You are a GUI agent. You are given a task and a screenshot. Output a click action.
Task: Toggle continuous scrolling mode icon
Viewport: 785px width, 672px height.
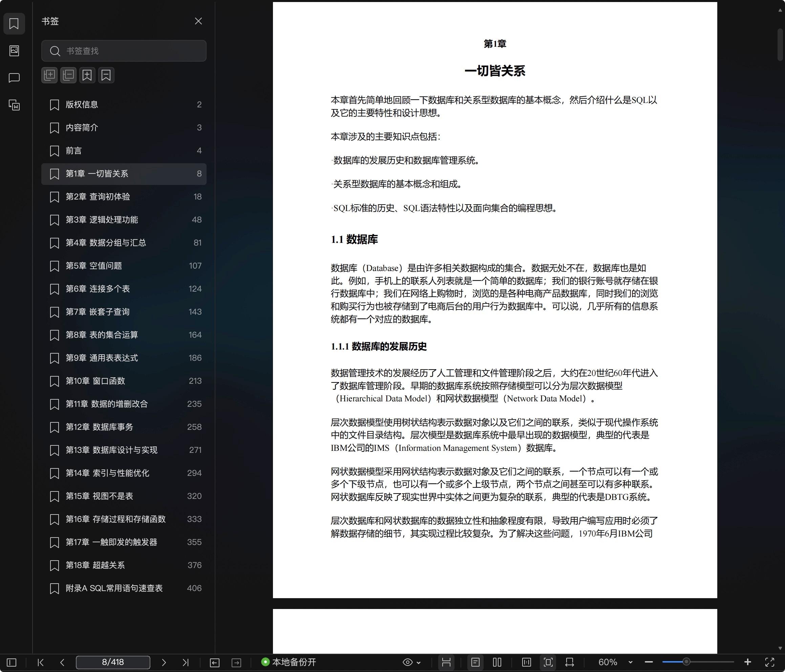(446, 662)
